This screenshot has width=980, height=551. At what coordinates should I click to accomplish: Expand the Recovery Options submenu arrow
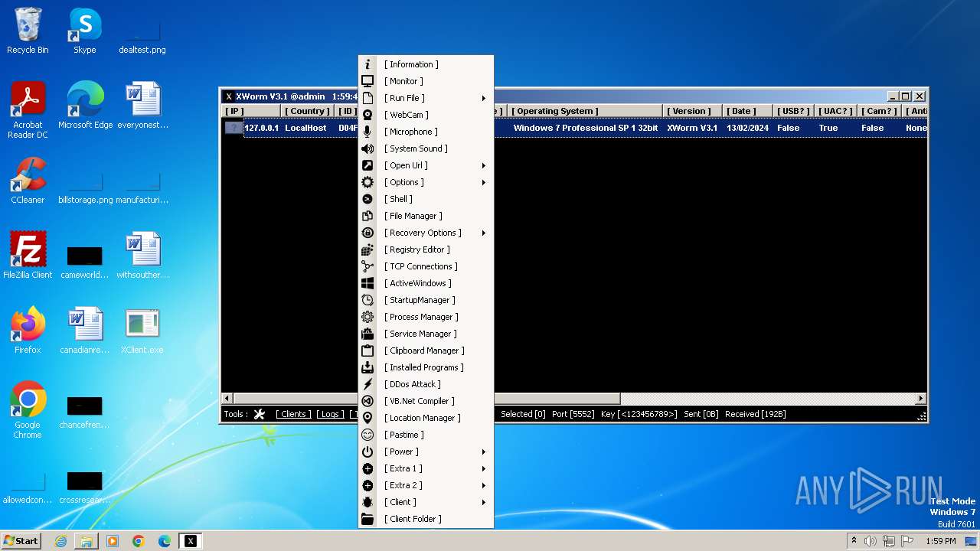click(484, 233)
